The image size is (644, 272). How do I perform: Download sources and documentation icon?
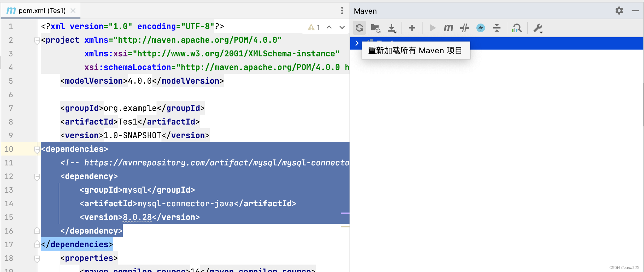tap(392, 28)
